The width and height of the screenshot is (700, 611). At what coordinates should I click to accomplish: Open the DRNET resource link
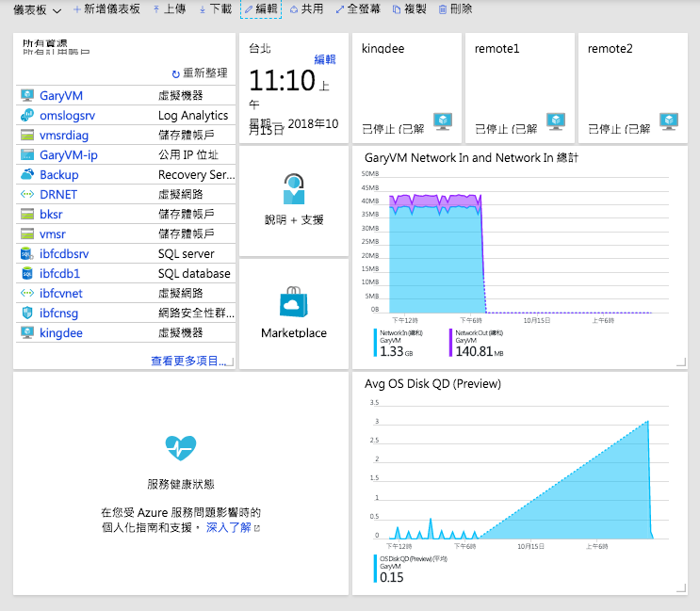coord(58,195)
